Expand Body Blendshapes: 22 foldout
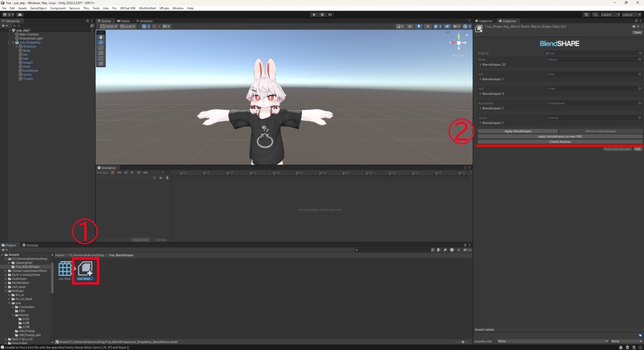Screen dimensions: 644x350 pyautogui.click(x=480, y=65)
